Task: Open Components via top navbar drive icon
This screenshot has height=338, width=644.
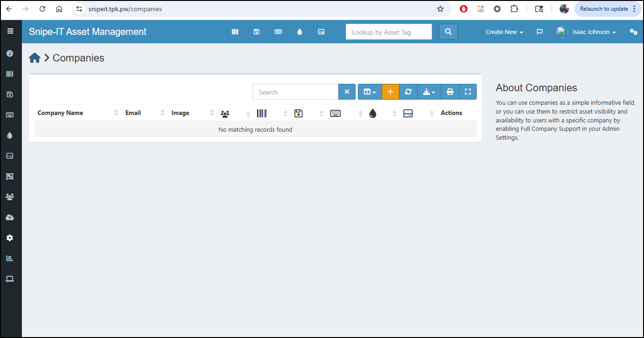Action: point(321,32)
